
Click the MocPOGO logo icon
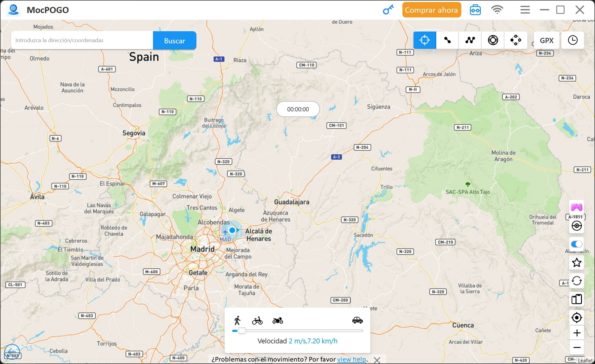(x=13, y=10)
